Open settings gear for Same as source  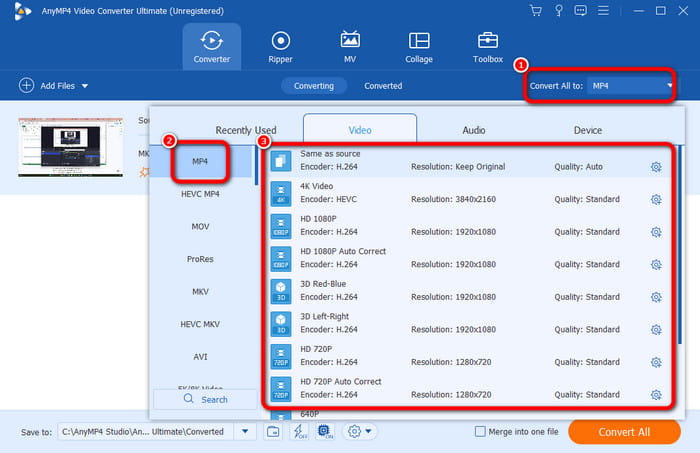656,167
